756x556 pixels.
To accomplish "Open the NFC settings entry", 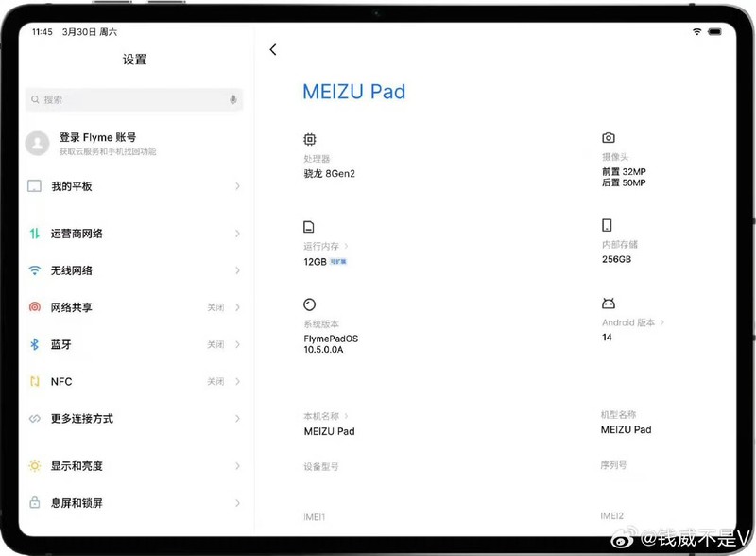I will point(134,382).
